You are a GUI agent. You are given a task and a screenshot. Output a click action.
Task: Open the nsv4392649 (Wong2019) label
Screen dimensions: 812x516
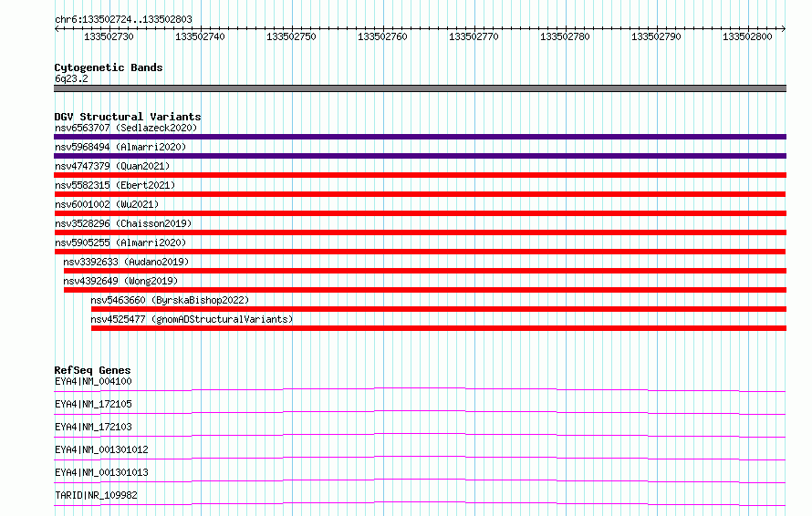click(x=120, y=281)
